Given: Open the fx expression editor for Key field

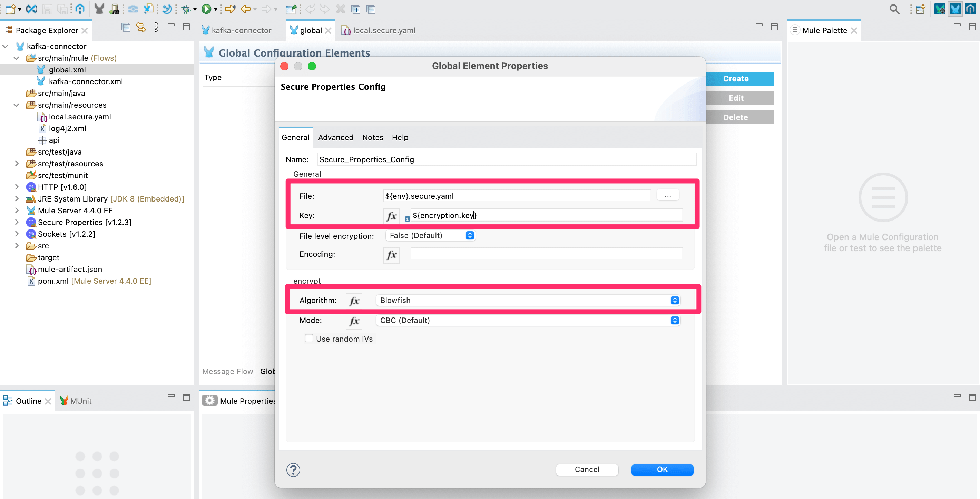Looking at the screenshot, I should pyautogui.click(x=391, y=216).
